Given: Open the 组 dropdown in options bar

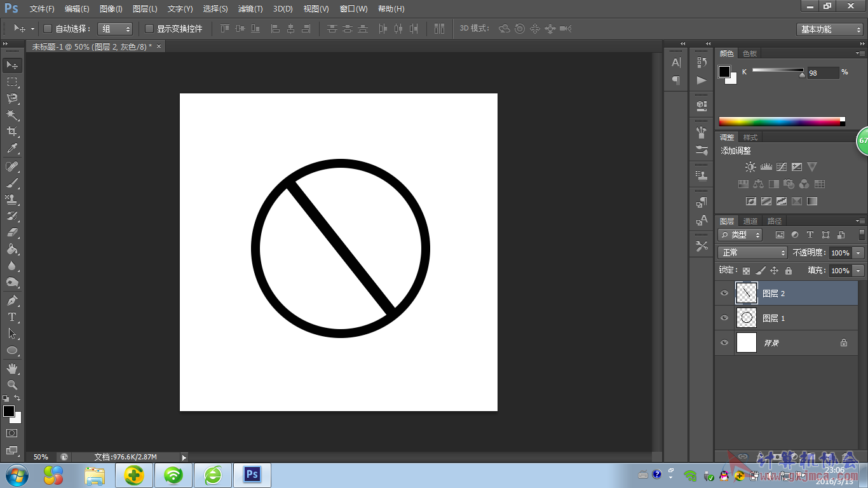Looking at the screenshot, I should [x=115, y=29].
